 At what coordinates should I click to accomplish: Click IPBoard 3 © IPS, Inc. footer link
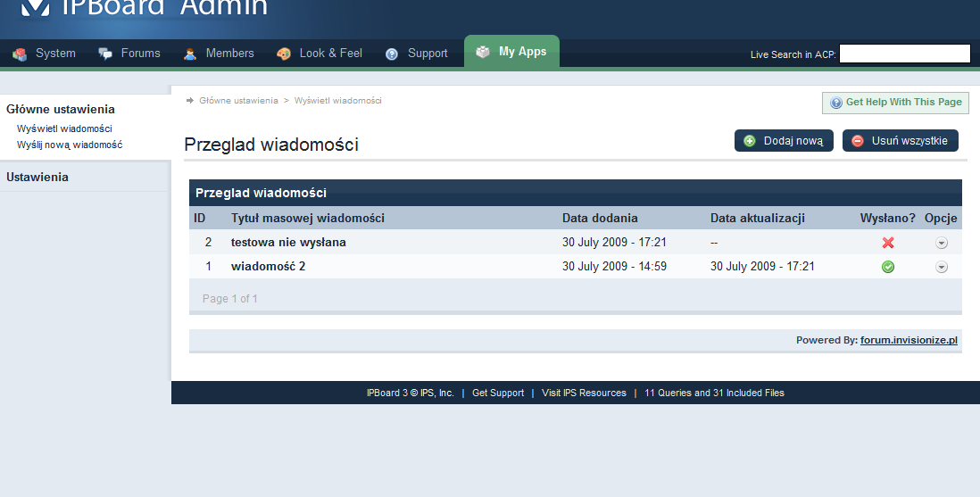tap(410, 393)
